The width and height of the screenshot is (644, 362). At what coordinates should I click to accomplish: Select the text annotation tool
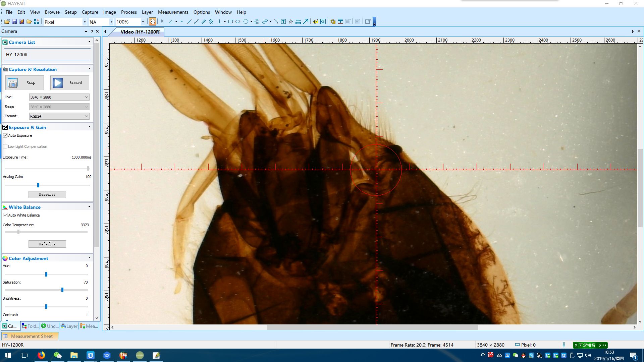[283, 22]
